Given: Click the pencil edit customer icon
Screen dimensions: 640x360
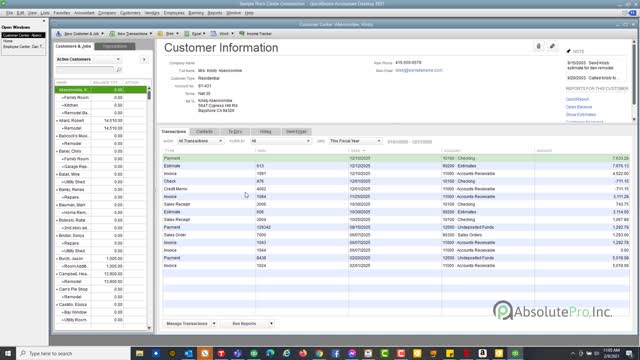Looking at the screenshot, I should [552, 46].
